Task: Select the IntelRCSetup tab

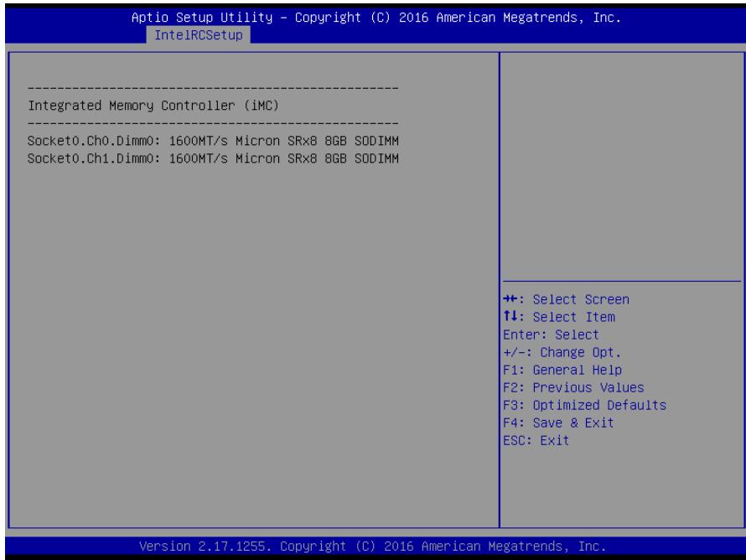Action: pos(198,35)
